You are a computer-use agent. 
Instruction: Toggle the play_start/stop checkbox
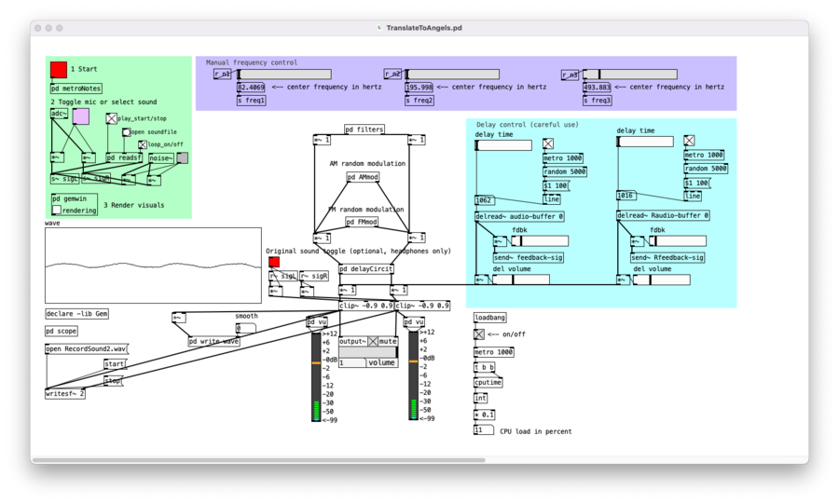[111, 118]
